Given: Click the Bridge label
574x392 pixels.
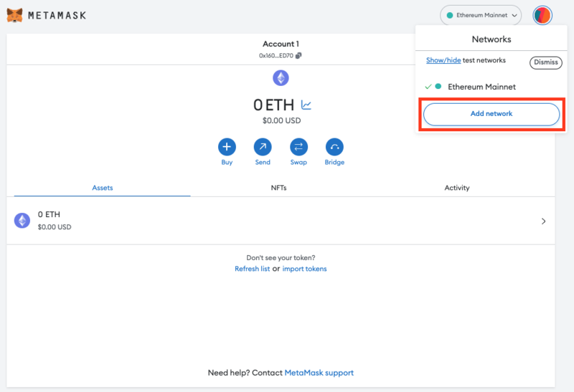Looking at the screenshot, I should [334, 163].
